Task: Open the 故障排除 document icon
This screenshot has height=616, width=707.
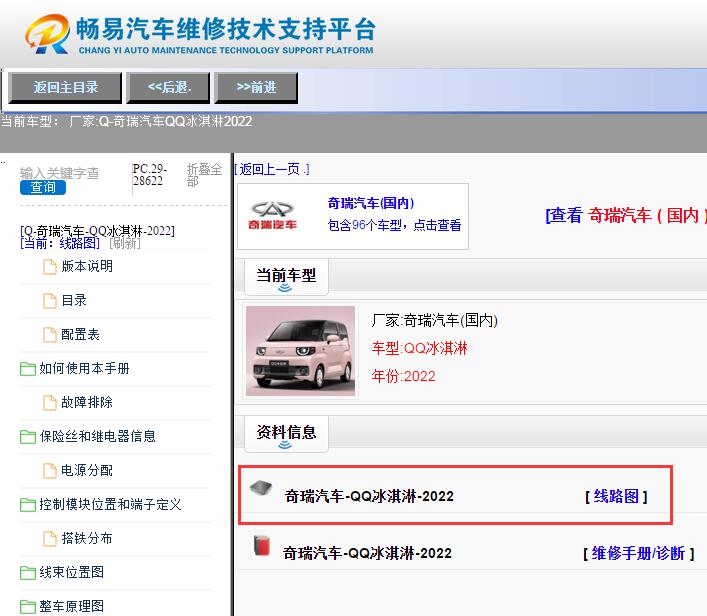Action: coord(50,403)
